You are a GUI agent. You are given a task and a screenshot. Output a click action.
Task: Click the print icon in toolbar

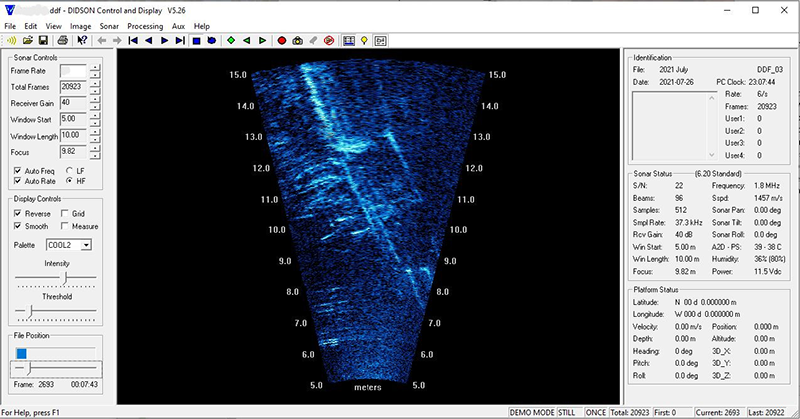tap(62, 40)
